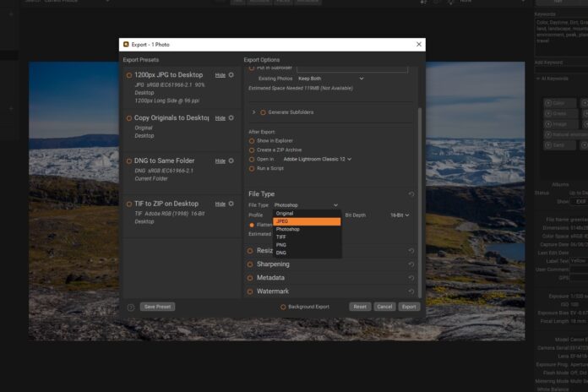Toggle the Resize section on
The height and width of the screenshot is (392, 588).
coord(250,251)
